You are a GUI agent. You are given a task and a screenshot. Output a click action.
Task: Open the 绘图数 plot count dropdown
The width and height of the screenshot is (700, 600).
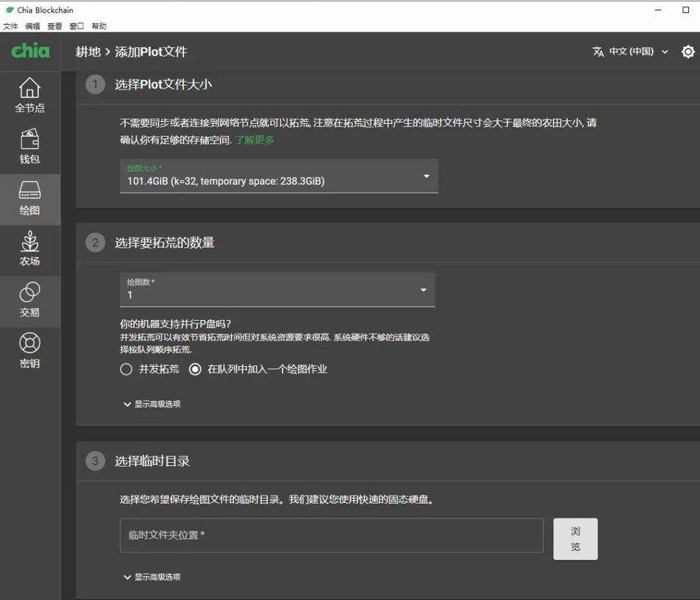point(278,289)
